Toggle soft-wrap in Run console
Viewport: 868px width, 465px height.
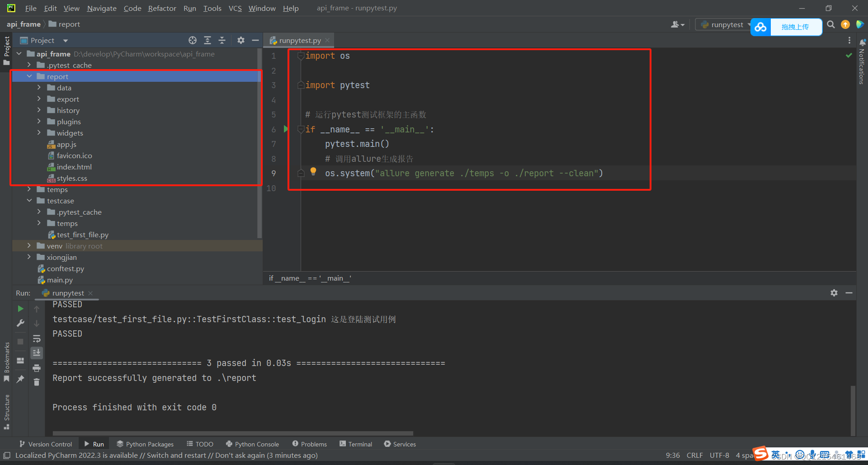[37, 338]
